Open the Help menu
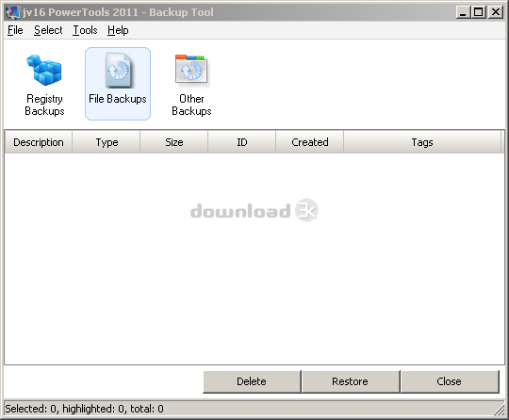Image resolution: width=509 pixels, height=420 pixels. coord(118,30)
